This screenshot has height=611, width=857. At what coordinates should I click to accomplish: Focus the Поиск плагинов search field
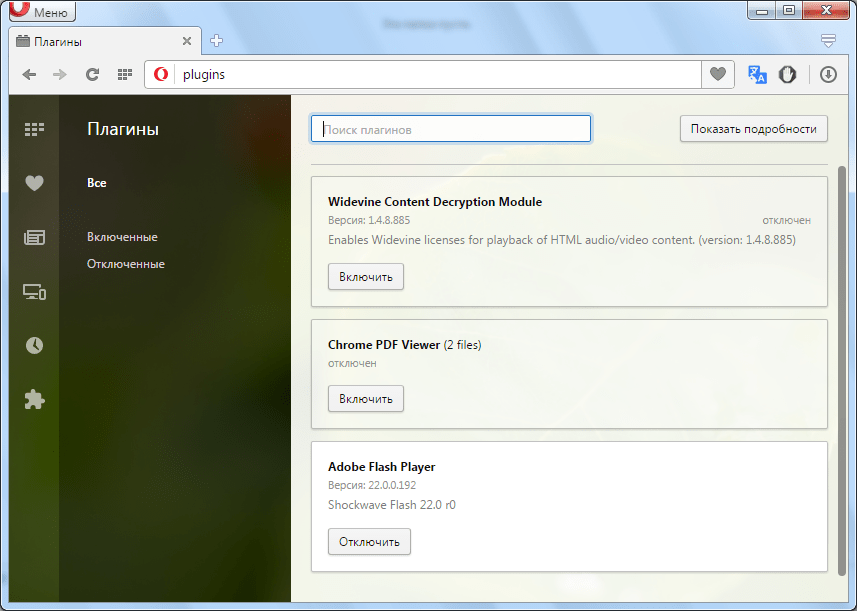[x=452, y=130]
